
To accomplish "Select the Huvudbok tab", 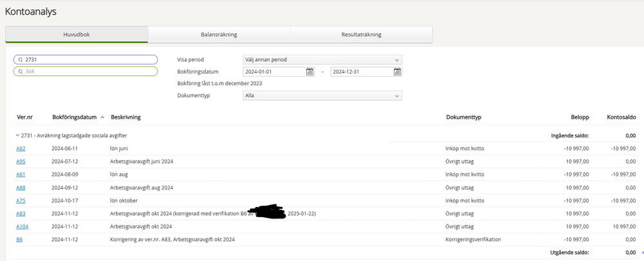I will [x=76, y=35].
